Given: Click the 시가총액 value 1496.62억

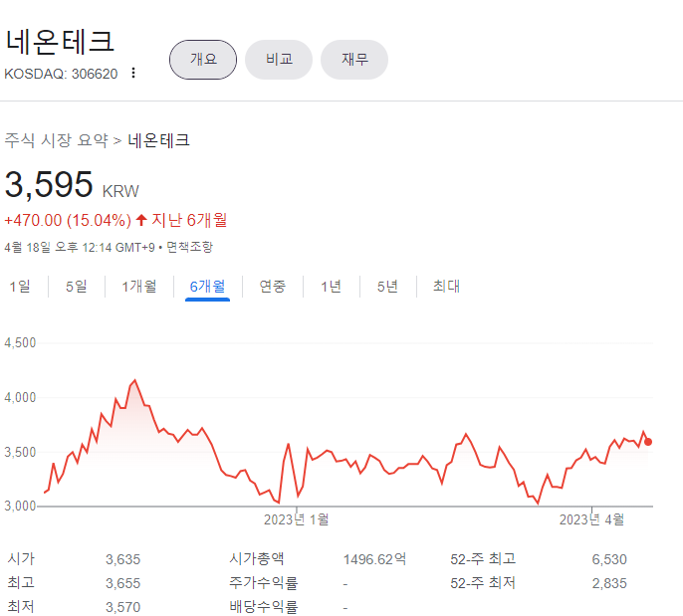Looking at the screenshot, I should pyautogui.click(x=374, y=559).
